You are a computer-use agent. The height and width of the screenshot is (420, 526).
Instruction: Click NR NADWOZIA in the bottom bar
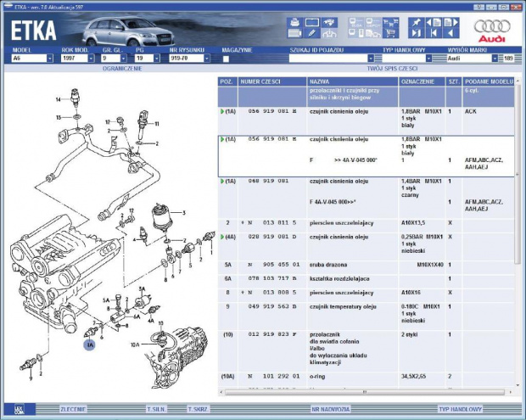click(x=330, y=409)
